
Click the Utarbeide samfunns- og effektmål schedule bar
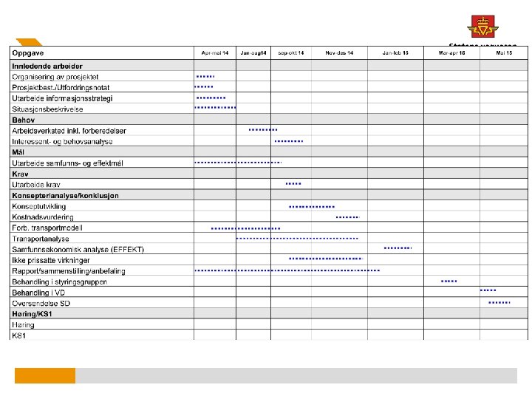click(238, 163)
